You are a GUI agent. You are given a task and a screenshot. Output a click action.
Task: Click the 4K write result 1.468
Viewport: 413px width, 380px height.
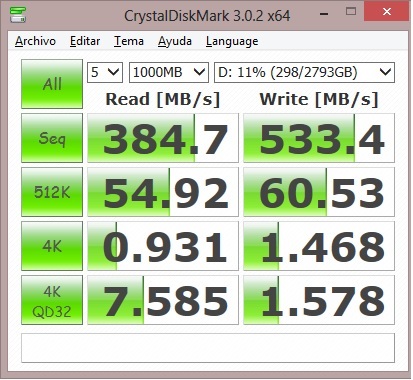[319, 246]
